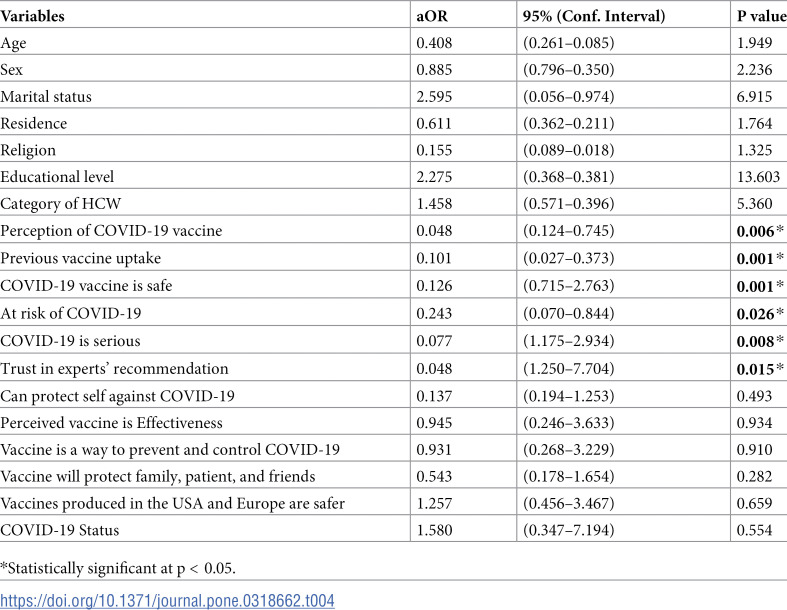
Task: Click the 95% (Conf. Interval) header
Action: coord(594,16)
